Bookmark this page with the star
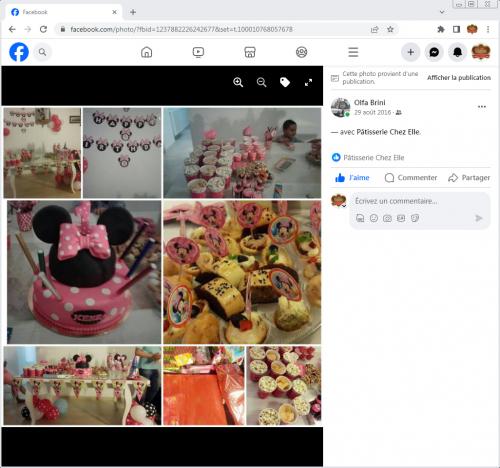 [390, 29]
